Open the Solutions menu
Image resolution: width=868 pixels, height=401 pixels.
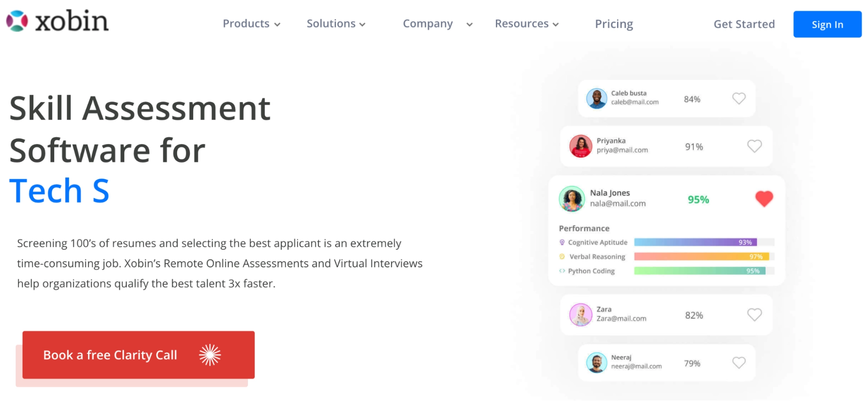pyautogui.click(x=331, y=24)
